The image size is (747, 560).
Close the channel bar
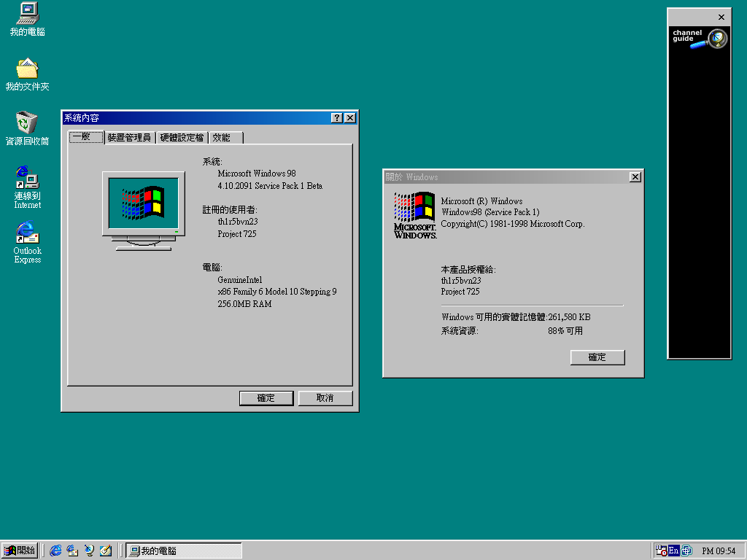click(721, 17)
